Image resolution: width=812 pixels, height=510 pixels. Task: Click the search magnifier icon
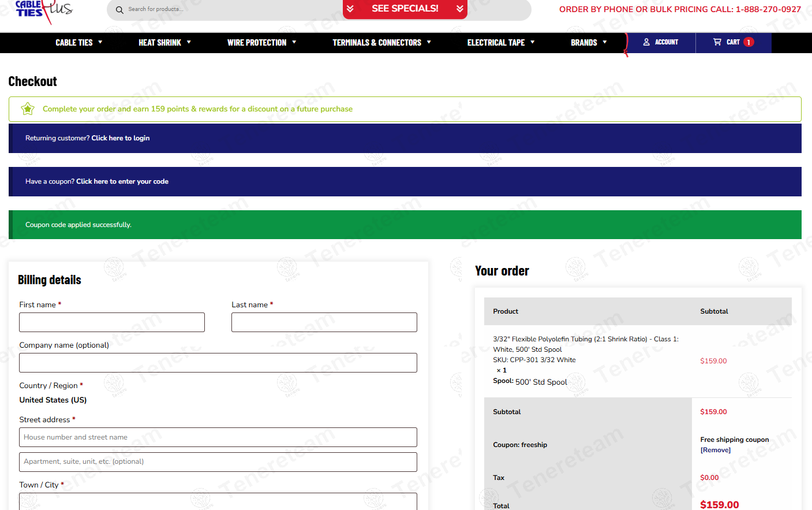tap(119, 10)
